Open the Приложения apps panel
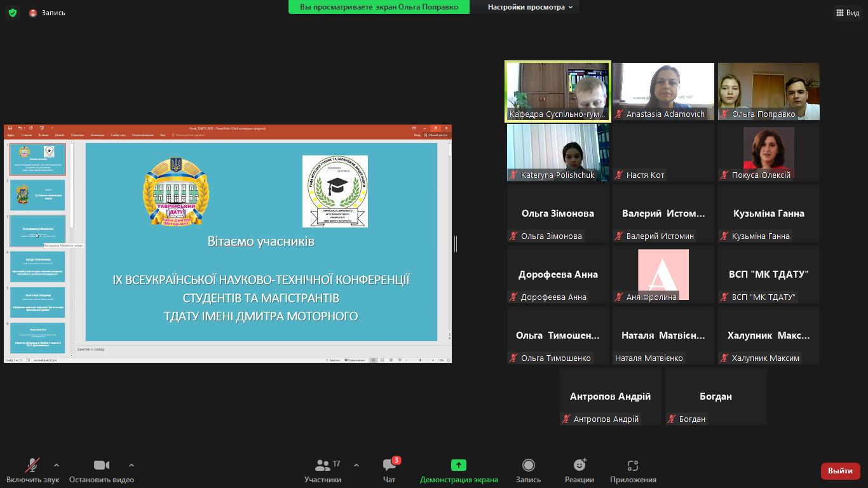The image size is (868, 488). [633, 471]
